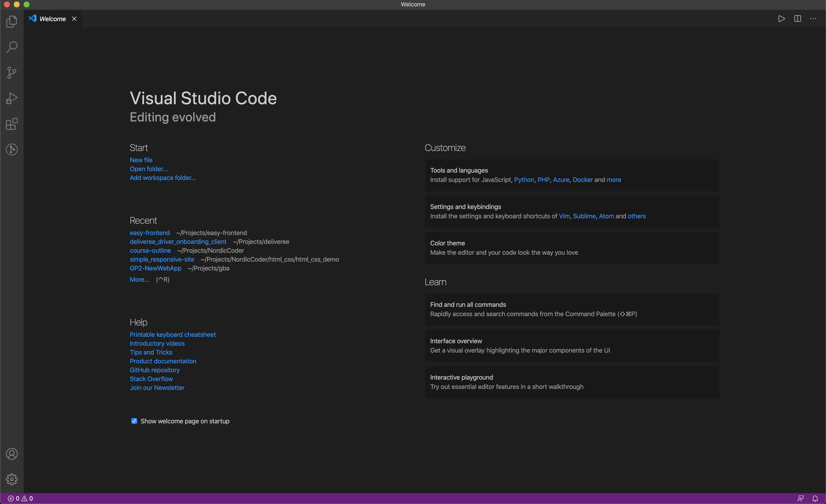Viewport: 826px width, 504px height.
Task: Install Vim keybindings link
Action: tap(564, 216)
